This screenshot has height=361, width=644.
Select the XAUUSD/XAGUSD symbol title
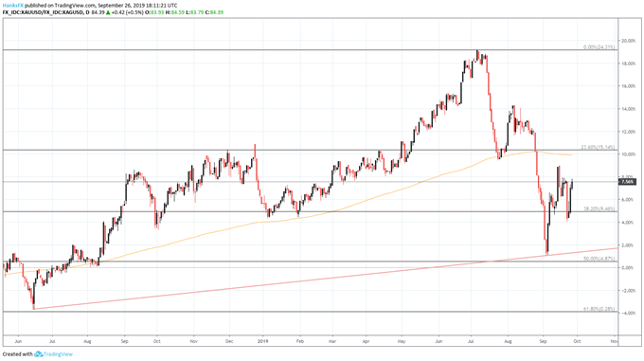pyautogui.click(x=43, y=12)
